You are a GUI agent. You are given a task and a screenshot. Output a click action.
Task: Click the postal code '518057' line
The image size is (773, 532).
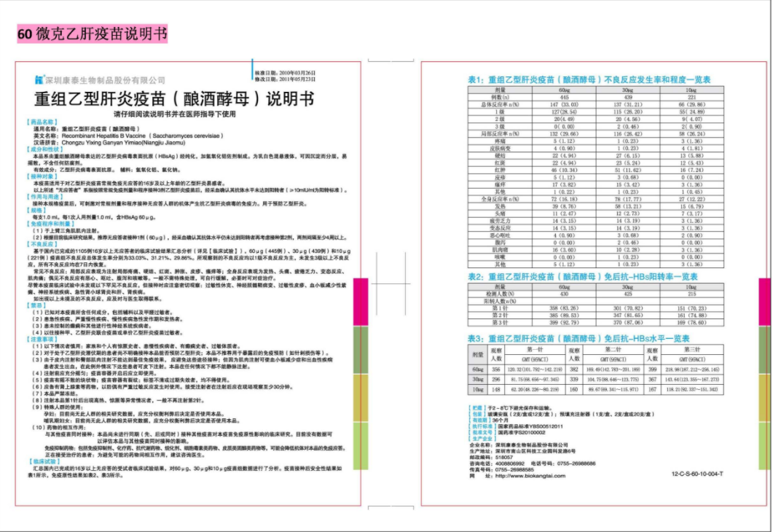pyautogui.click(x=491, y=458)
